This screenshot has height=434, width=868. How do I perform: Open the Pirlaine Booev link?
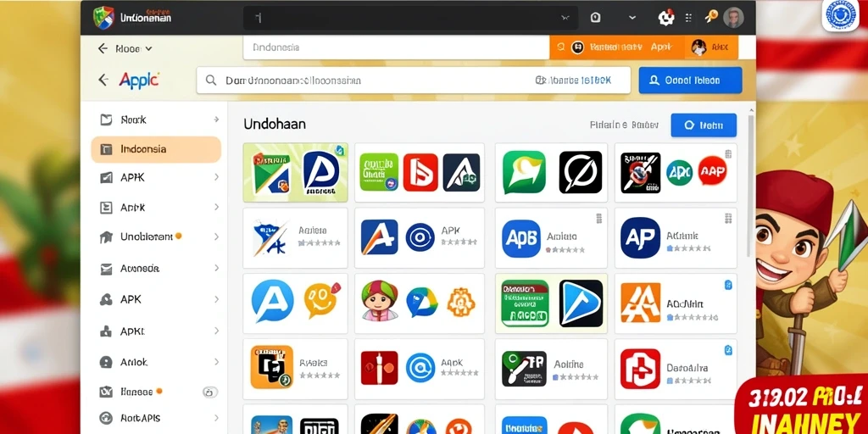(x=624, y=125)
